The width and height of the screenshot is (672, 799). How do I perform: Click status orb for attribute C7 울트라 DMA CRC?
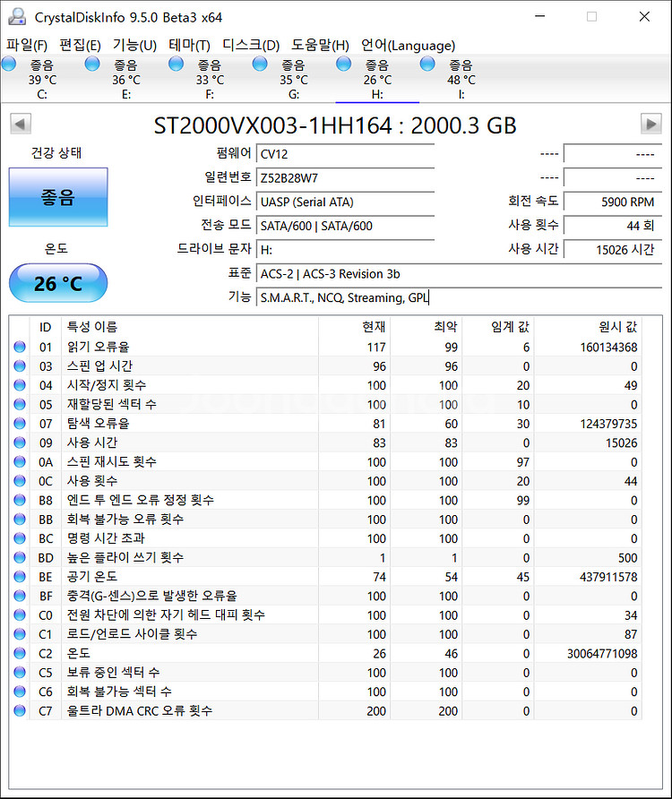[x=20, y=710]
